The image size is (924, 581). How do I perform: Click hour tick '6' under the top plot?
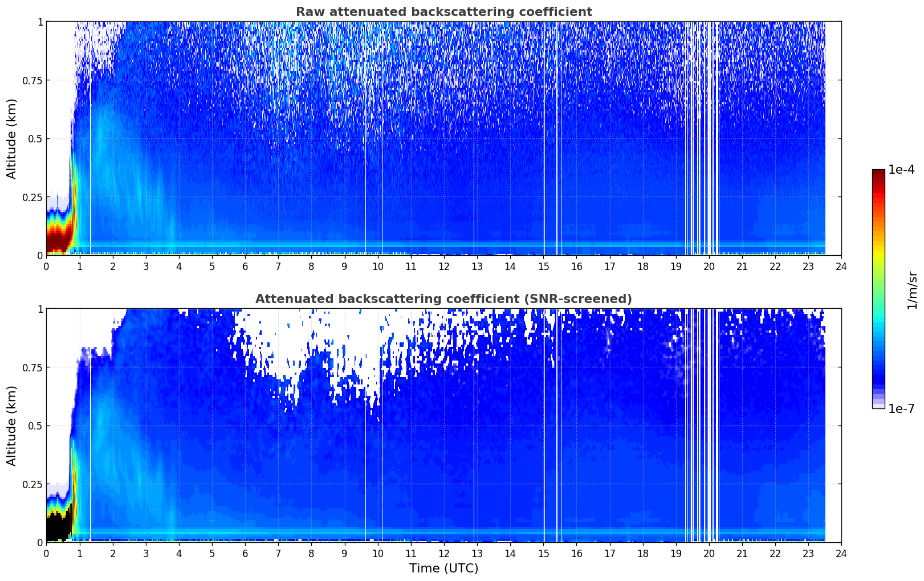pos(245,266)
